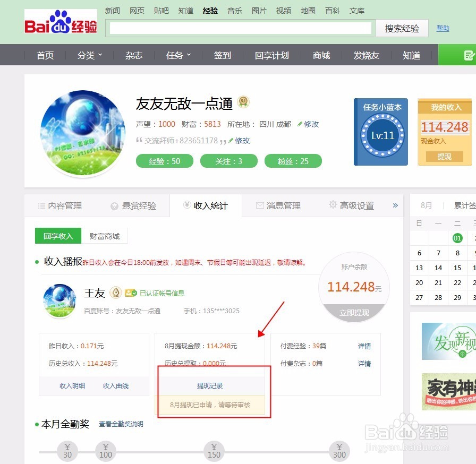This screenshot has height=464, width=476.
Task: Expand the 任务 dropdown
Action: point(177,55)
